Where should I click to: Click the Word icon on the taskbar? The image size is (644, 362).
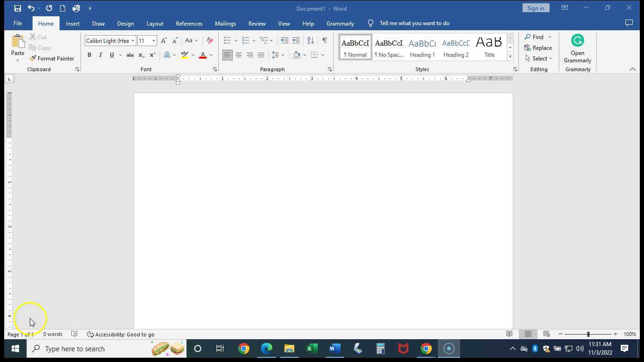[334, 349]
